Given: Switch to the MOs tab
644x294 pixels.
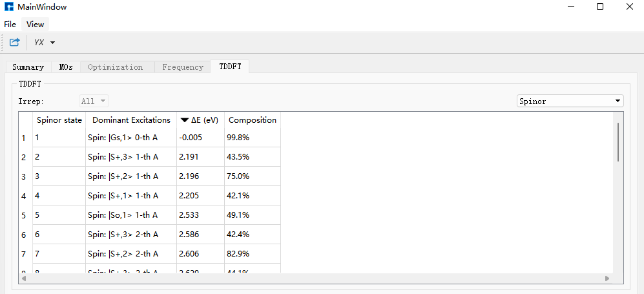Looking at the screenshot, I should [x=66, y=67].
